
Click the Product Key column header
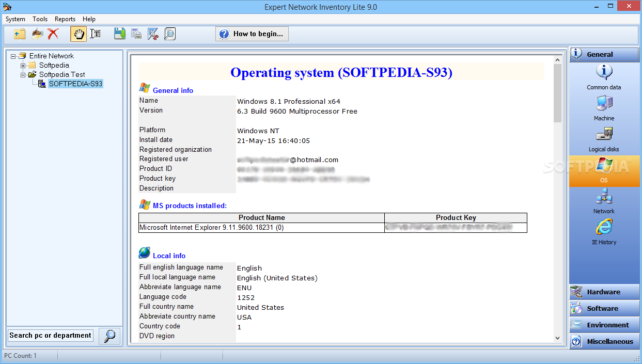[456, 218]
